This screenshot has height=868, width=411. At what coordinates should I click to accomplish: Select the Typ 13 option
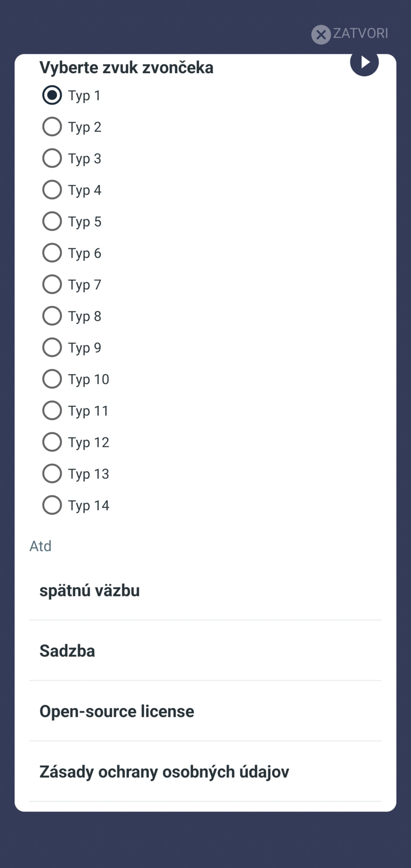52,474
